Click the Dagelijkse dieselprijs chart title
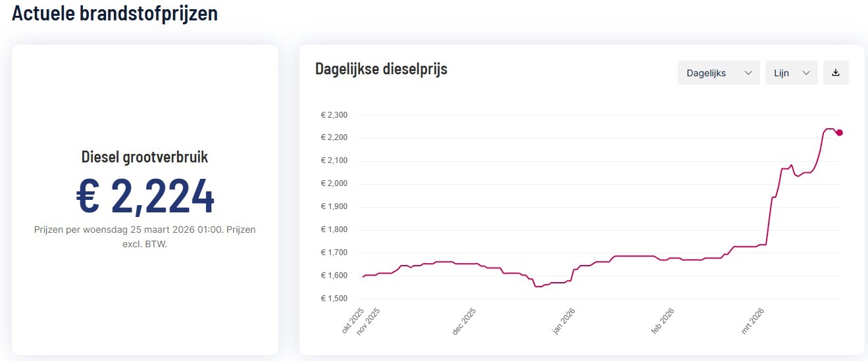868x361 pixels. 381,68
